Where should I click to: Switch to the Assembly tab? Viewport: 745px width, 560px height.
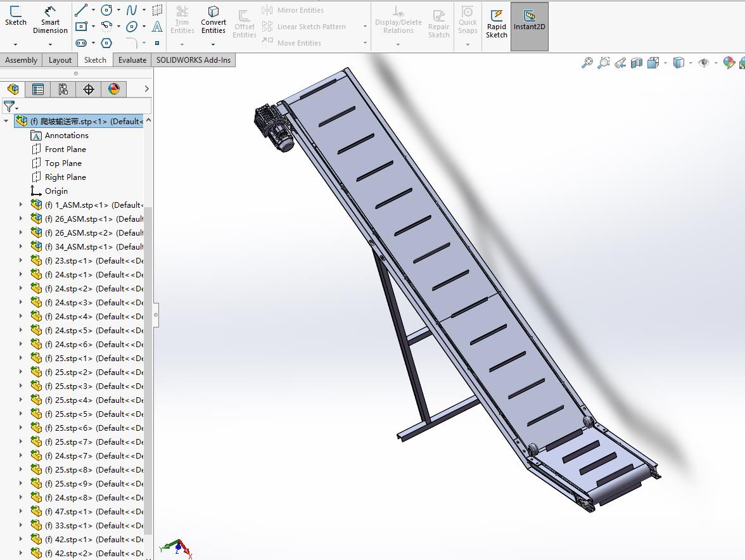pyautogui.click(x=21, y=60)
